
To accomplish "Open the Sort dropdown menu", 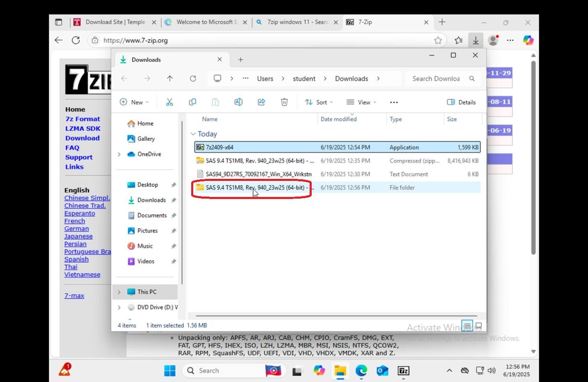I will coord(319,102).
